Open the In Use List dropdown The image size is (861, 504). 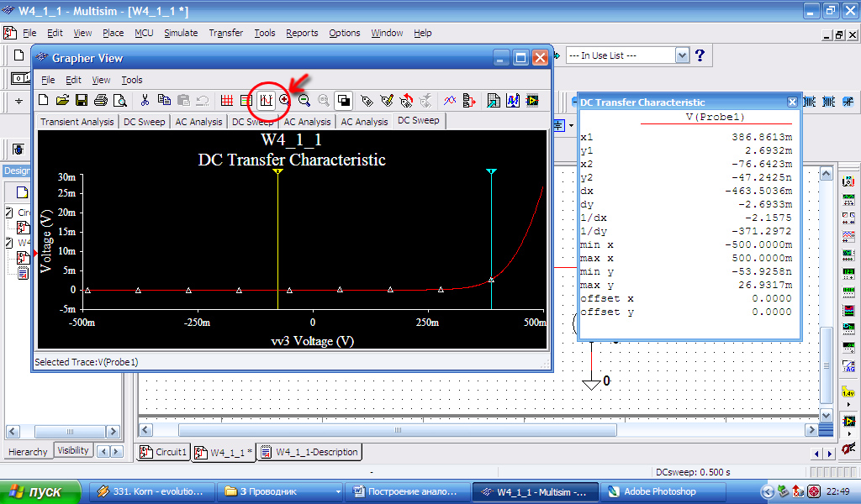click(x=682, y=55)
